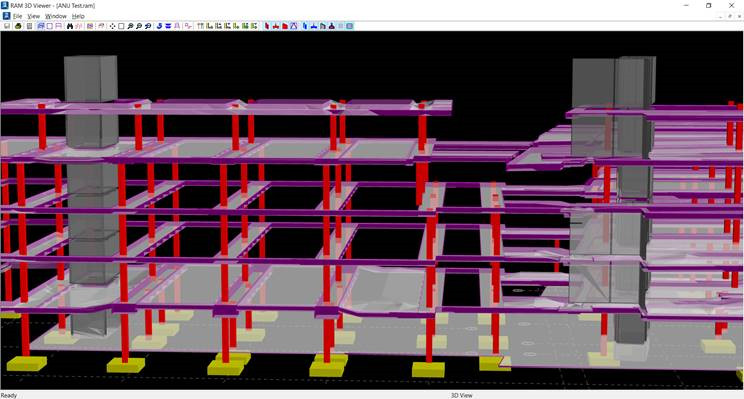Open the File menu
This screenshot has width=744, height=399.
18,16
